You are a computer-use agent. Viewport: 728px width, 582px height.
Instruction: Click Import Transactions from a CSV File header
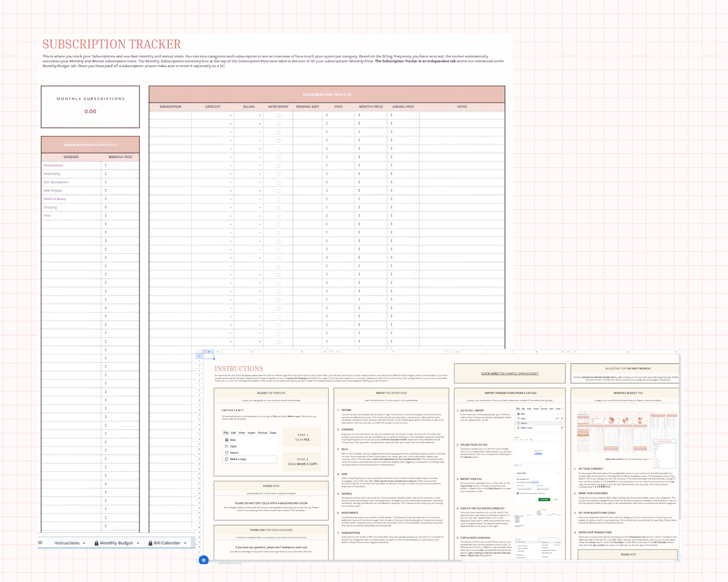point(510,393)
